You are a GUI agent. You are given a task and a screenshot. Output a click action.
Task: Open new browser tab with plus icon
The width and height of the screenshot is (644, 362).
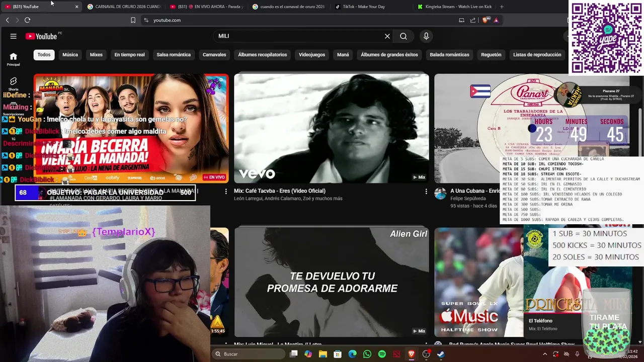[502, 7]
